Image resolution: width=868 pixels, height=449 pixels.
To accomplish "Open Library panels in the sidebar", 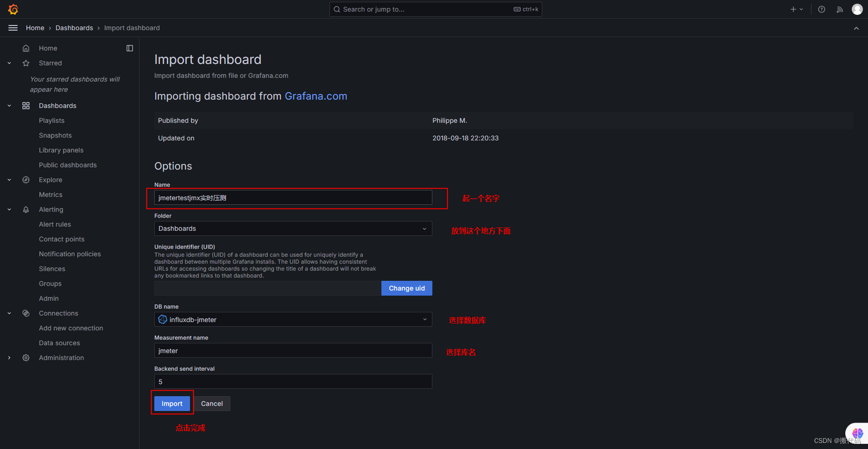I will tap(61, 150).
